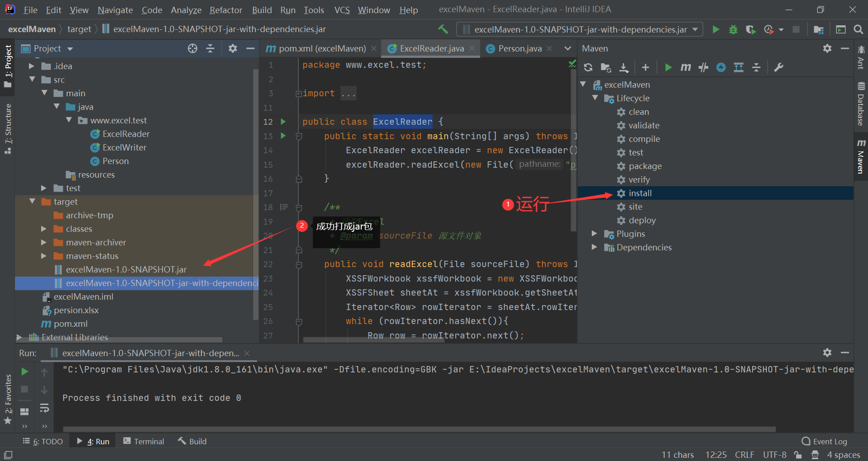868x461 pixels.
Task: Close the ExcelReader.java tab
Action: [x=472, y=48]
